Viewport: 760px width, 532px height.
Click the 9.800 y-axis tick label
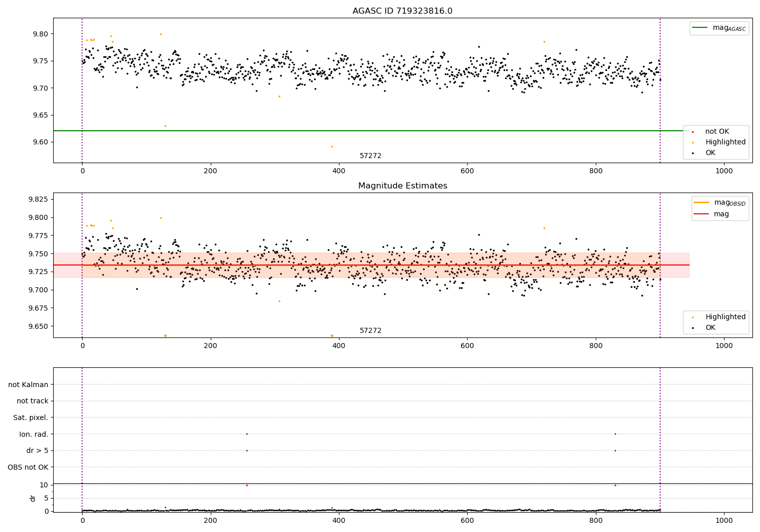click(39, 217)
